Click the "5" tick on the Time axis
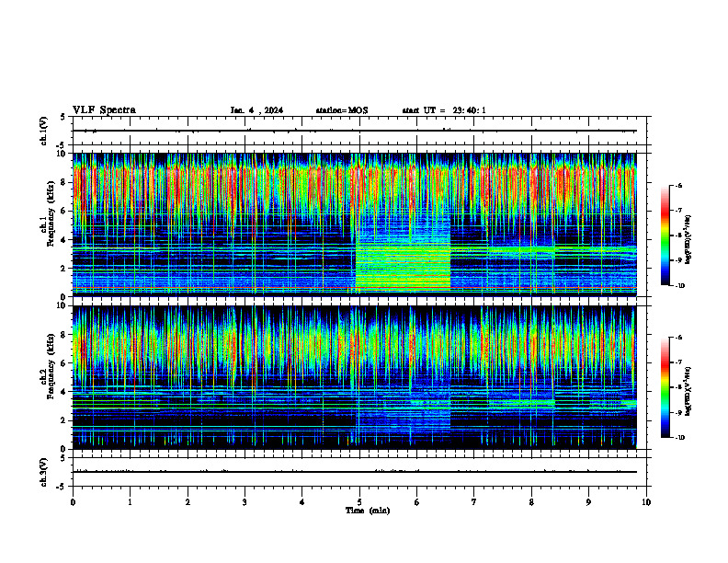 tap(359, 502)
